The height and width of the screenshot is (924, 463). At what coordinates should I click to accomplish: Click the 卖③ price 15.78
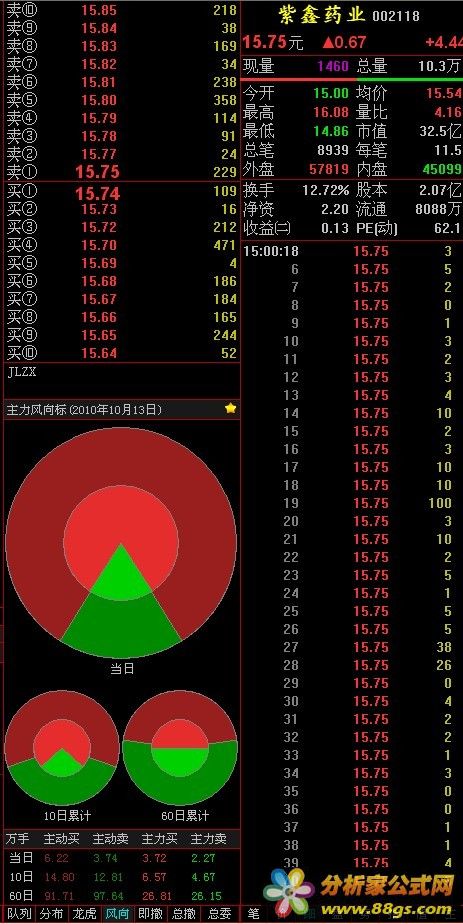point(99,136)
